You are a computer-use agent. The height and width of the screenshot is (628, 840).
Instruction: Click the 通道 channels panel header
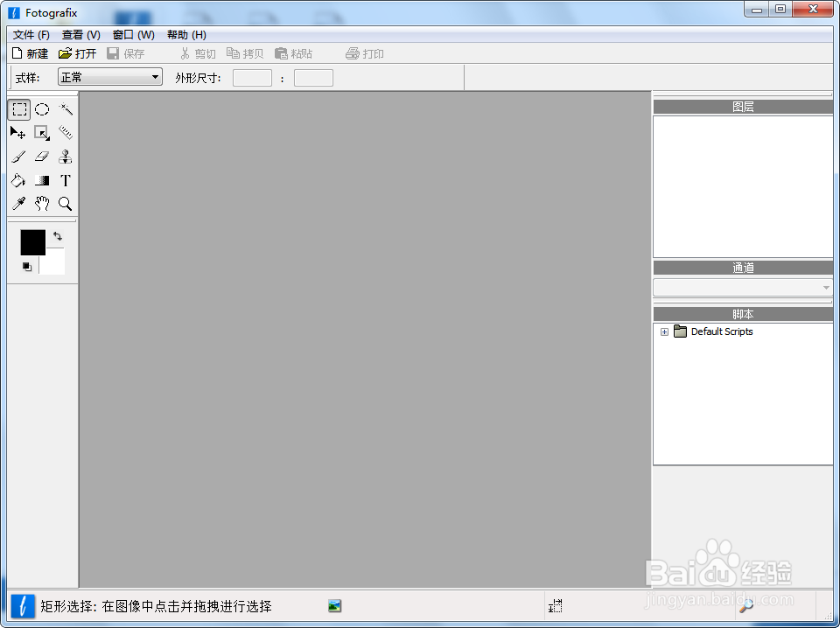(x=743, y=268)
